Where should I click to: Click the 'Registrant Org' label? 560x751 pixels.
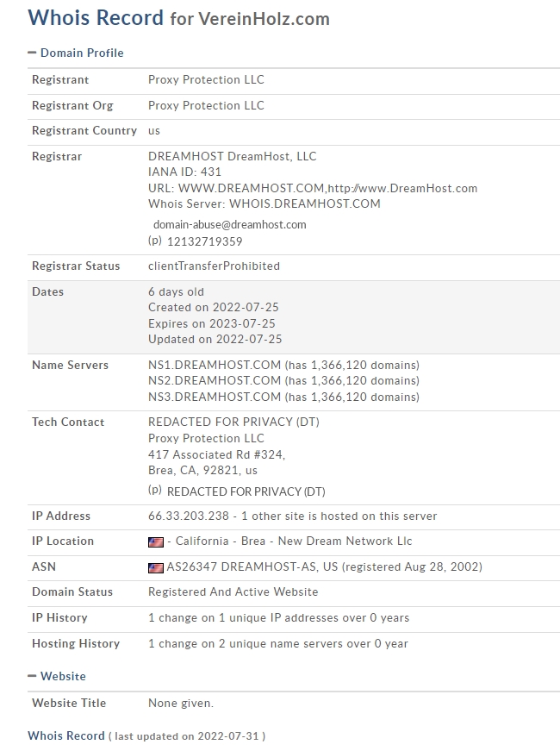[x=72, y=105]
